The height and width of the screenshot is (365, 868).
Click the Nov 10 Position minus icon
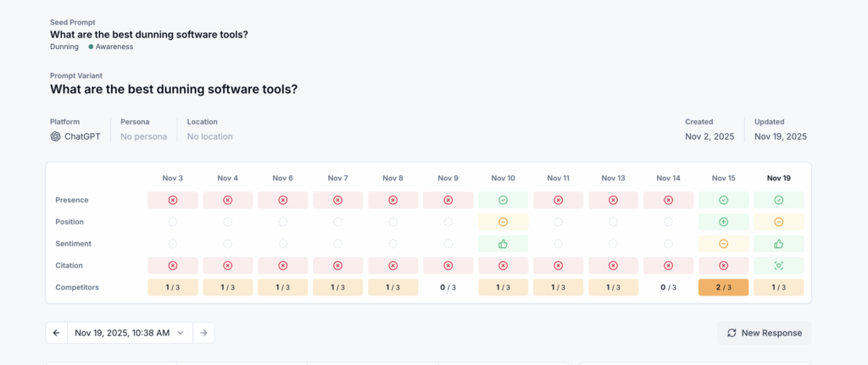coord(503,222)
